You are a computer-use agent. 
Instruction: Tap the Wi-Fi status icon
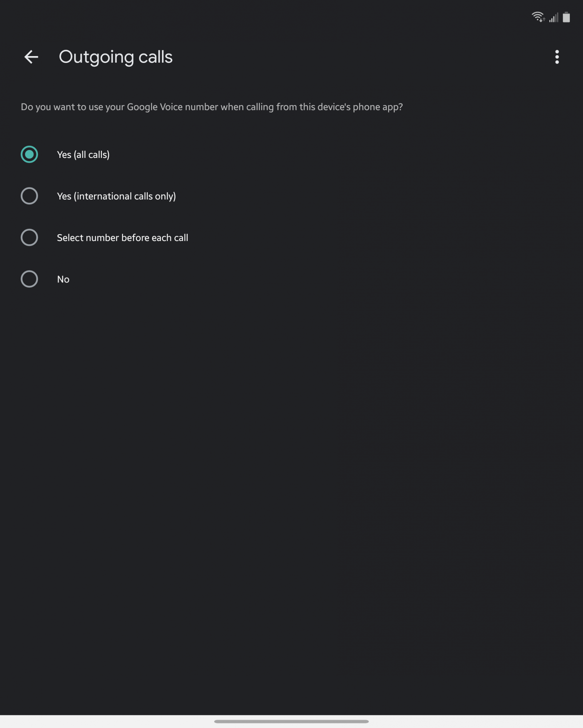pyautogui.click(x=538, y=17)
